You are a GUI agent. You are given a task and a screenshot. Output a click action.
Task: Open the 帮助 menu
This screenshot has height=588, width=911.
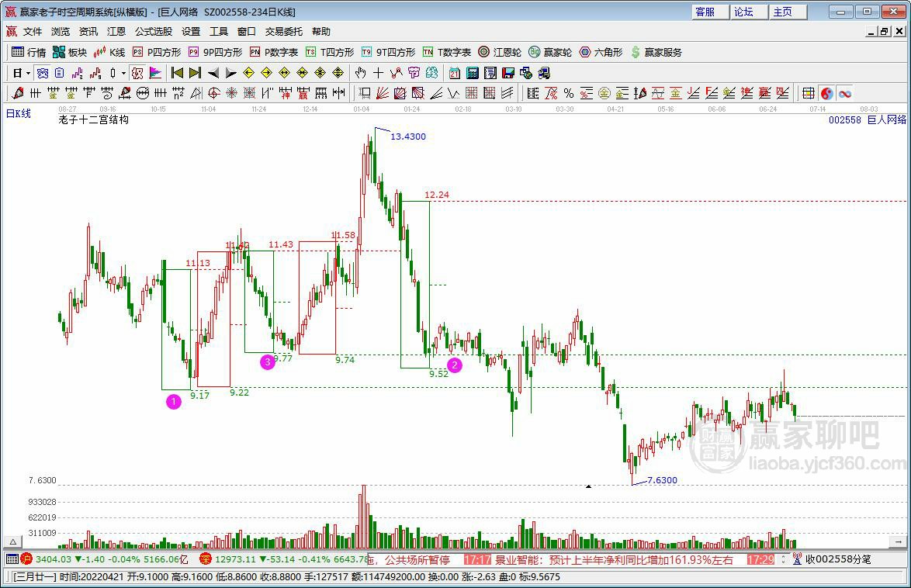321,31
